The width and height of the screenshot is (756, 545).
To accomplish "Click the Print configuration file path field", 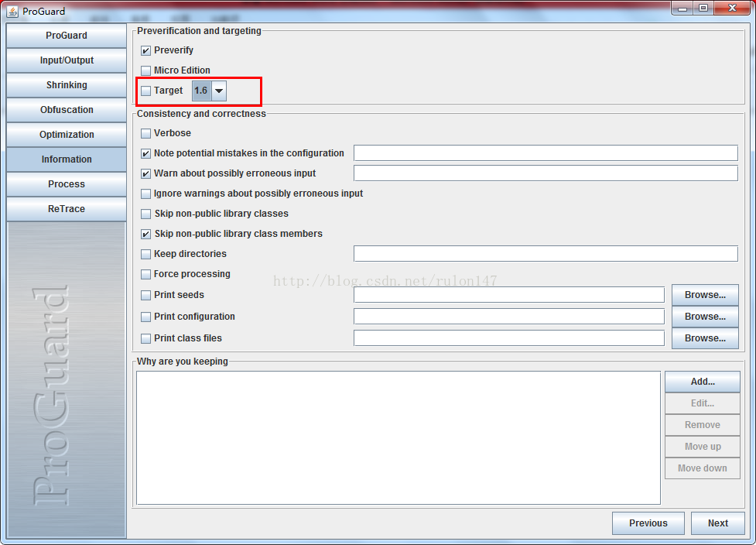I will [x=509, y=317].
